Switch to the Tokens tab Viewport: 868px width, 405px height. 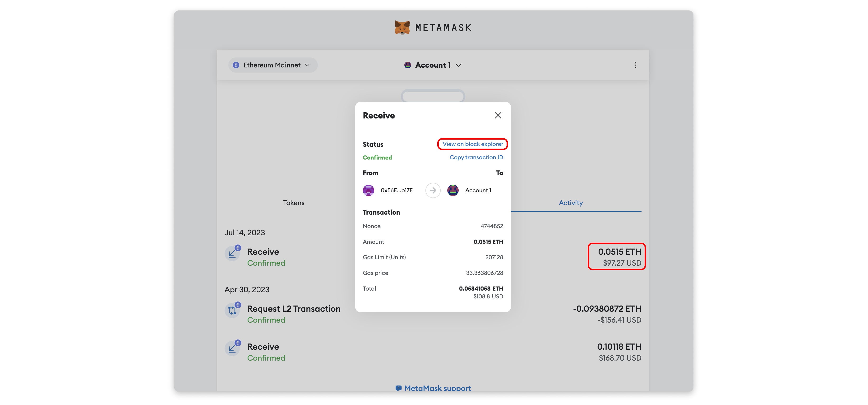point(294,203)
